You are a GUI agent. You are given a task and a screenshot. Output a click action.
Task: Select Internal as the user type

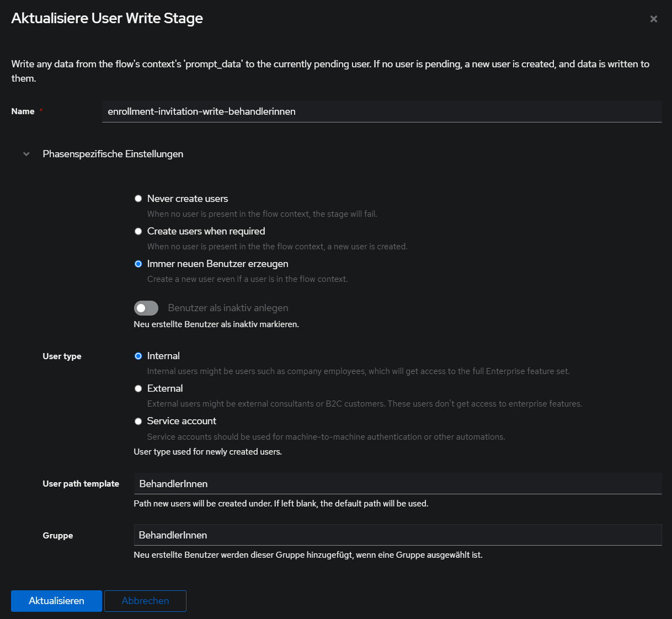(138, 356)
